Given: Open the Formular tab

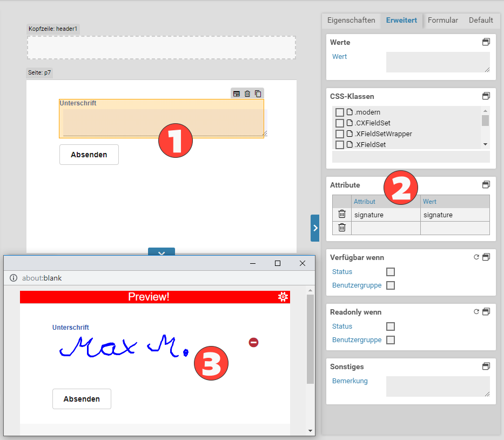Looking at the screenshot, I should (443, 21).
